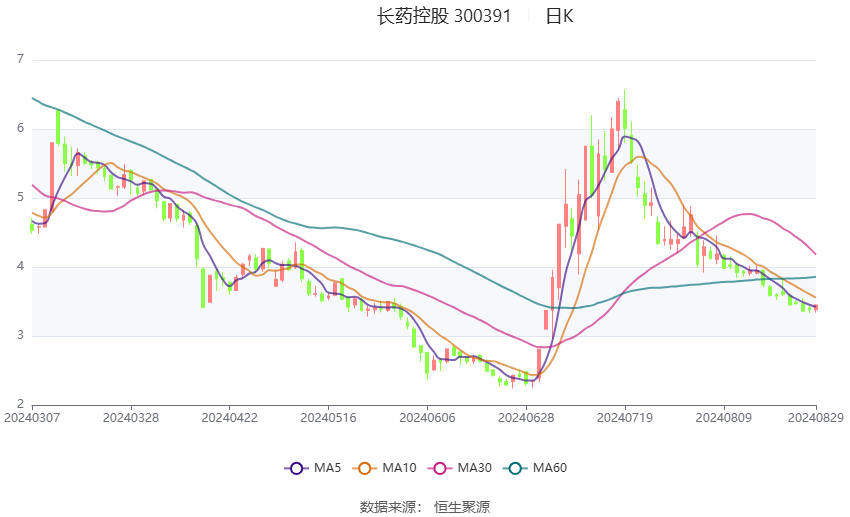The width and height of the screenshot is (850, 517).
Task: Click y-axis value label 4
Action: point(21,267)
